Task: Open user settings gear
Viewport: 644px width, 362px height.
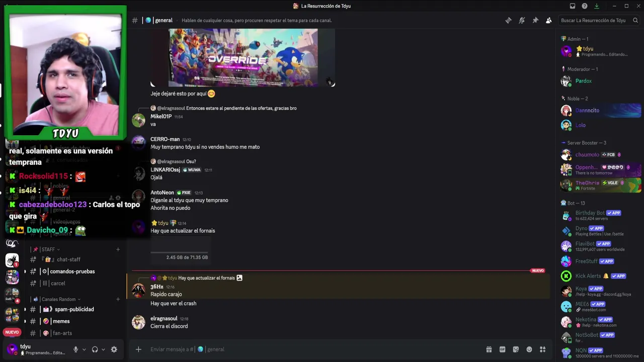Action: (114, 349)
